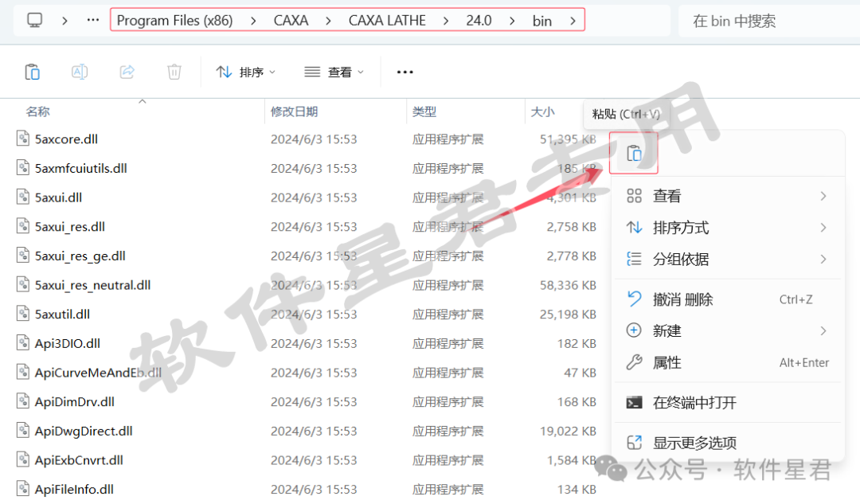The width and height of the screenshot is (860, 504).
Task: Click the 5axui_res_neutral.dll file icon
Action: point(23,284)
